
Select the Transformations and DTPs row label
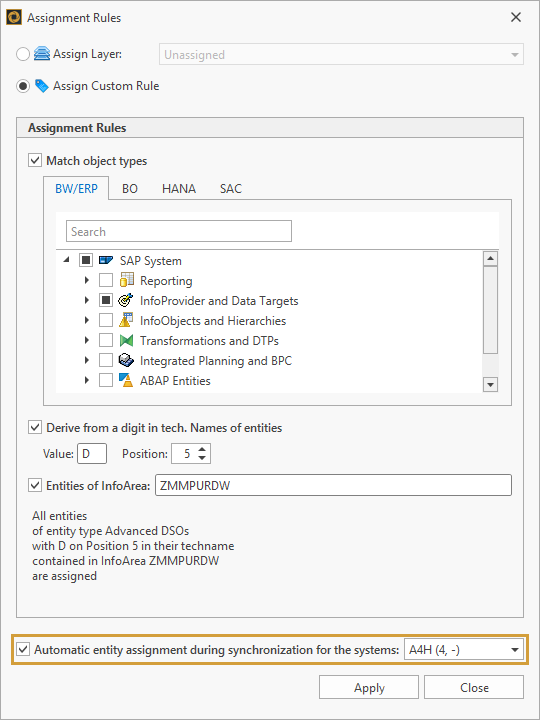coord(209,341)
